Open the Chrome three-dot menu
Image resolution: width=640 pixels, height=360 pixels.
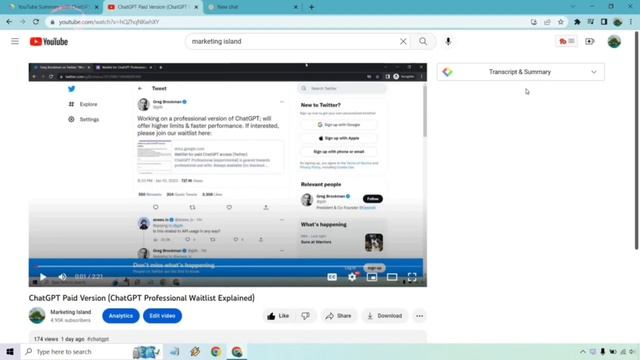click(631, 22)
